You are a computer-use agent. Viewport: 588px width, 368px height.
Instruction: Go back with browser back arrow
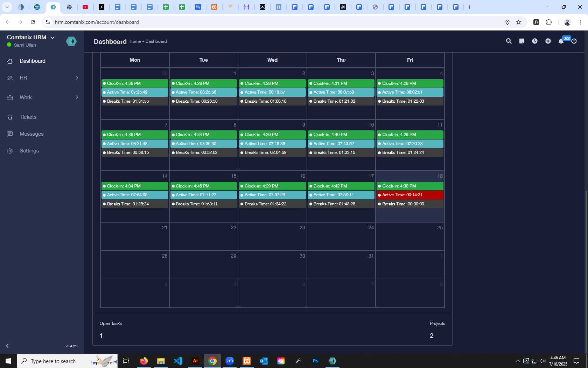click(x=8, y=22)
